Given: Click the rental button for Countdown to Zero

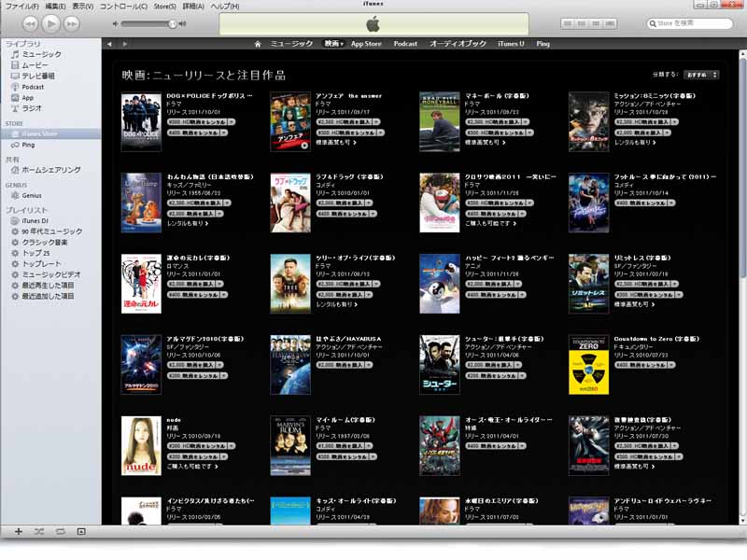Looking at the screenshot, I should tap(644, 365).
